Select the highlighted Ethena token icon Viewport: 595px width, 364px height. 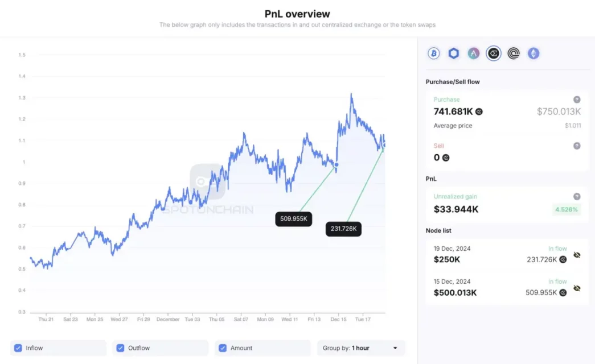tap(494, 53)
